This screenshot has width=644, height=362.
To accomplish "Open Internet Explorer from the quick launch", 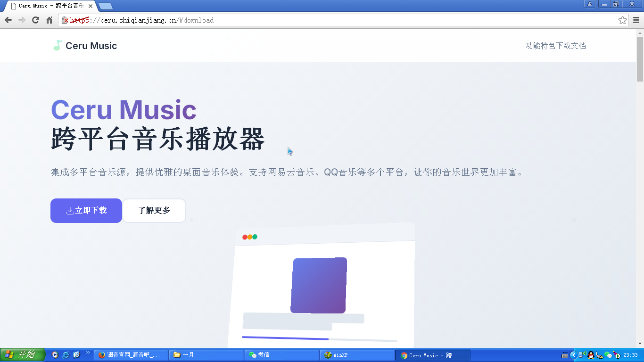I will pos(66,355).
